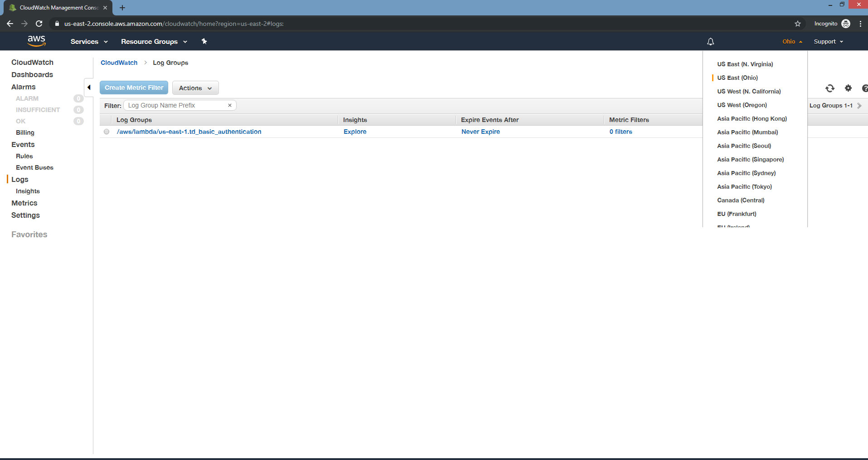The width and height of the screenshot is (868, 460).
Task: Open Event Buses in sidebar
Action: click(34, 167)
